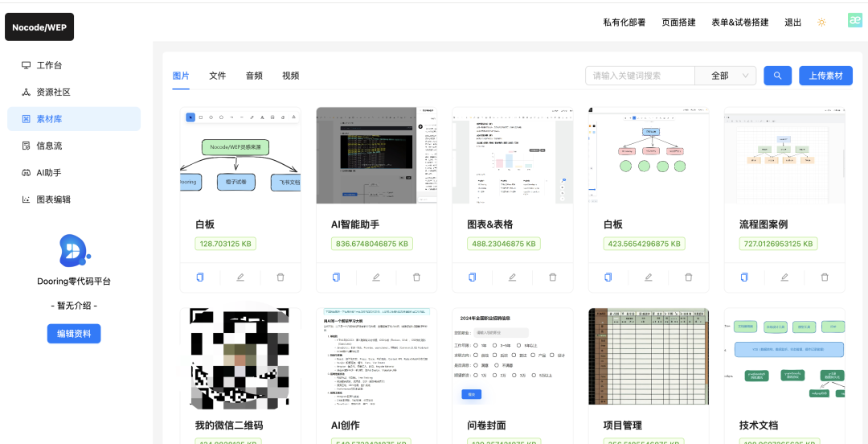
Task: Click the 836.6748046875 KB size tag
Action: coord(372,244)
